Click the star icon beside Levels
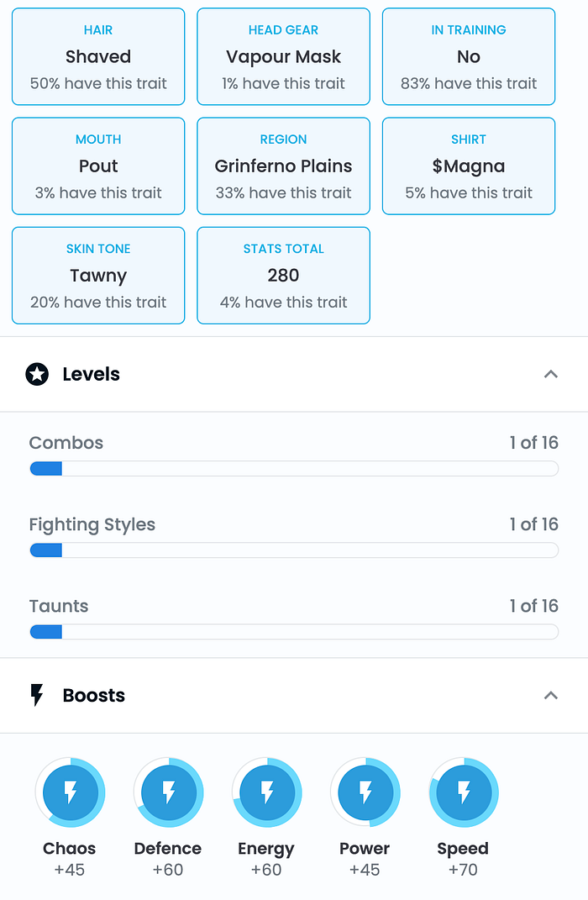Image resolution: width=588 pixels, height=900 pixels. point(37,375)
